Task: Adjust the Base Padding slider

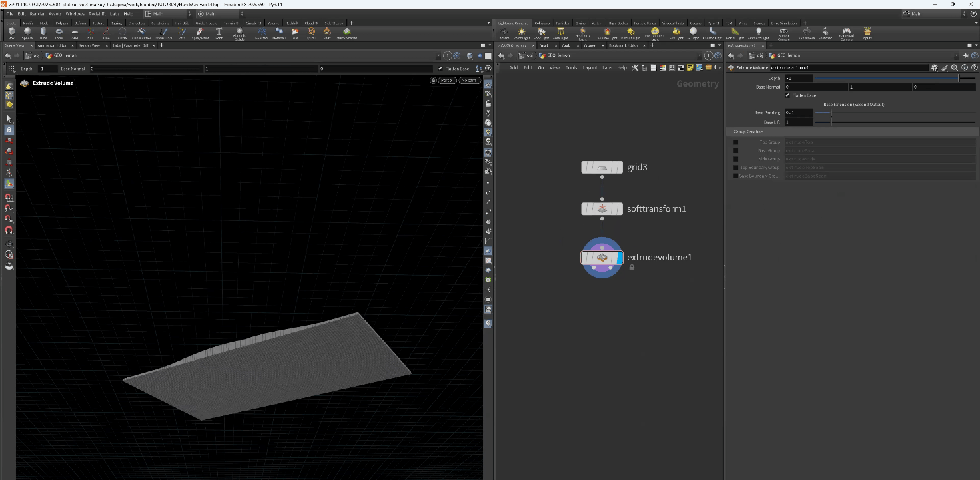Action: click(831, 113)
